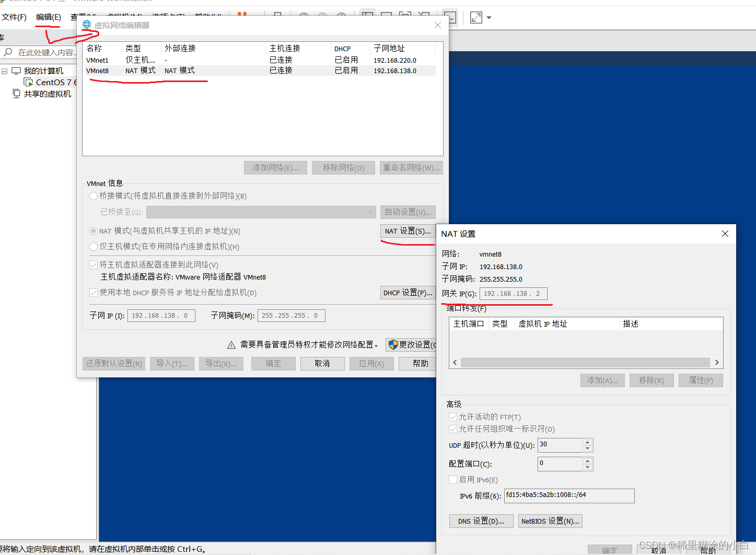This screenshot has width=756, height=555.
Task: Click the NAT 设置(S)... button
Action: click(x=408, y=231)
